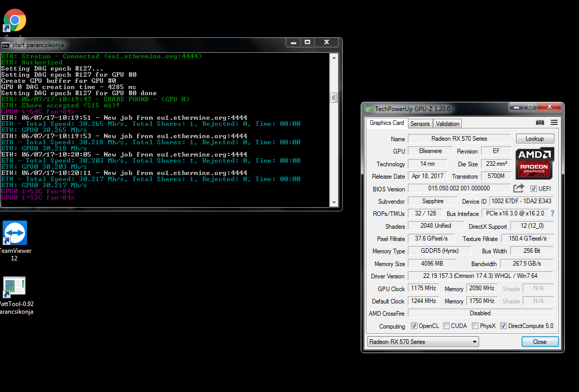Click the Memory clock field 2090 MHz
The height and width of the screenshot is (392, 579).
click(x=482, y=289)
